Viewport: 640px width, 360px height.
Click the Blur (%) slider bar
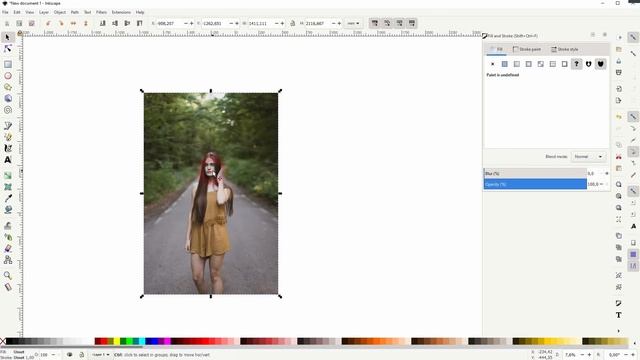pyautogui.click(x=535, y=173)
